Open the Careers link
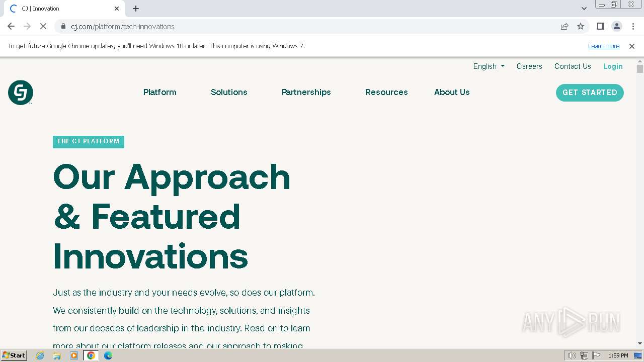644x362 pixels. tap(529, 66)
